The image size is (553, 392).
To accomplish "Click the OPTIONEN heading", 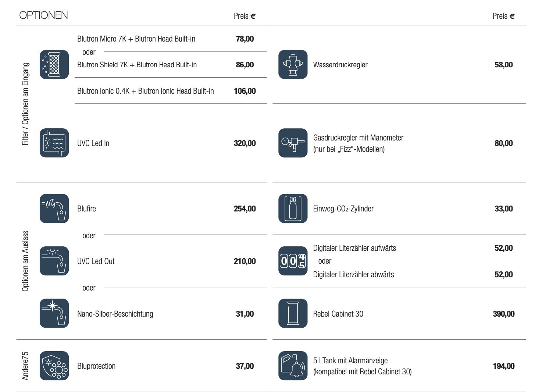I will (x=43, y=15).
